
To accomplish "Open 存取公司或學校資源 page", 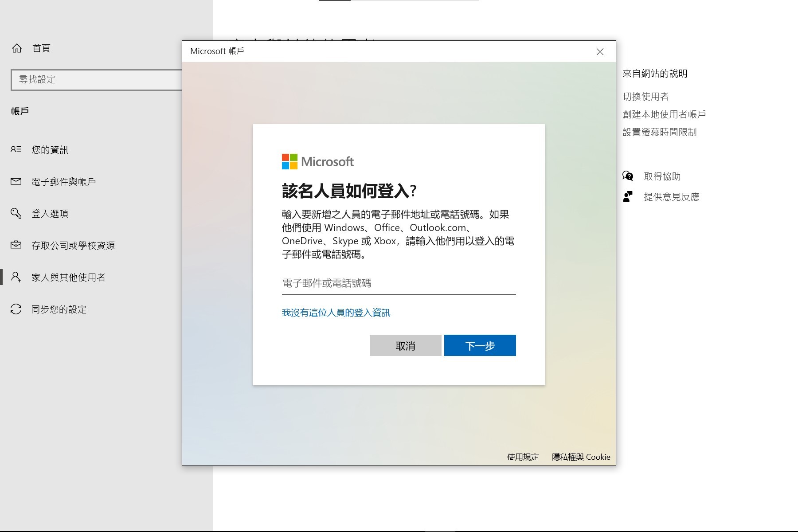I will pyautogui.click(x=73, y=246).
